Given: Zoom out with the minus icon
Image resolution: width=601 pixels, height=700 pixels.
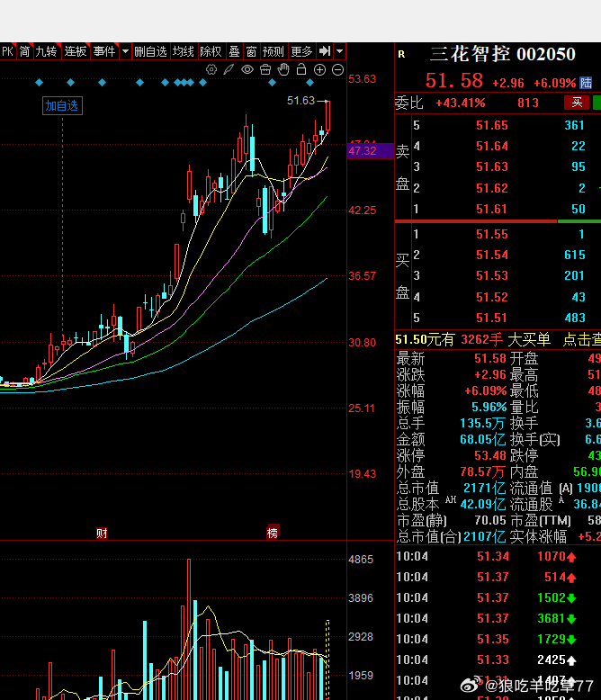Looking at the screenshot, I should pos(338,69).
